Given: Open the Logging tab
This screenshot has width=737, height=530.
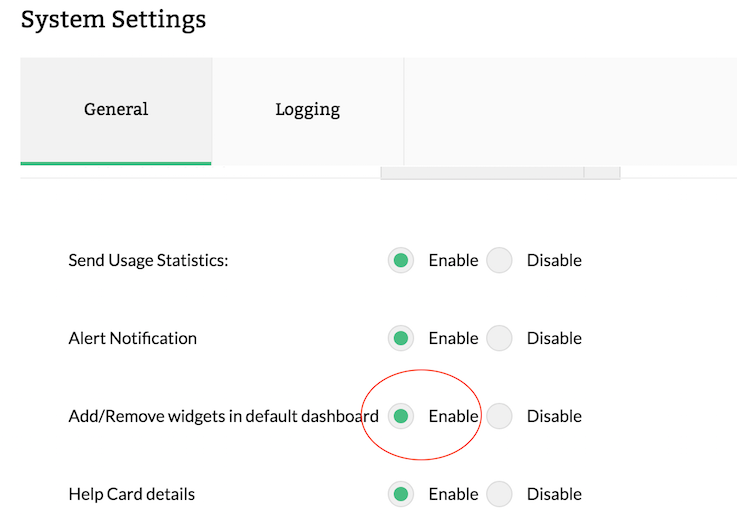Looking at the screenshot, I should pyautogui.click(x=307, y=110).
